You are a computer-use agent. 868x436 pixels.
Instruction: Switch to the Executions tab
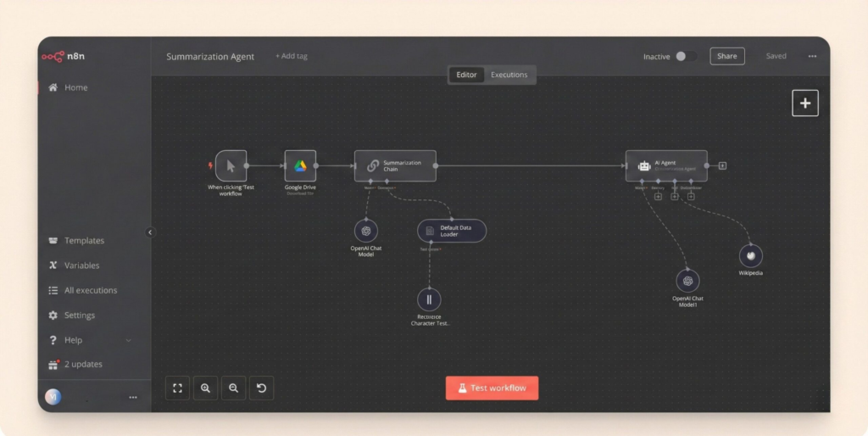509,75
